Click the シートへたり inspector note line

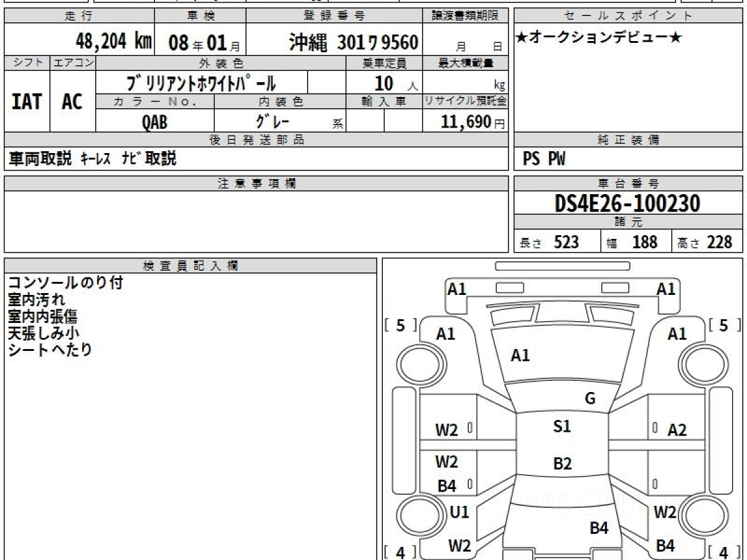point(50,350)
